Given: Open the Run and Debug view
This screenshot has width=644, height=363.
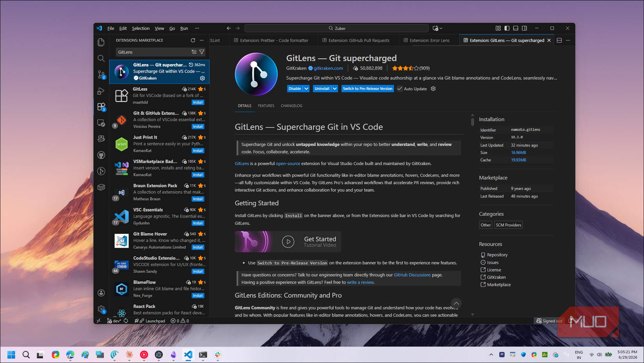Looking at the screenshot, I should pyautogui.click(x=101, y=91).
